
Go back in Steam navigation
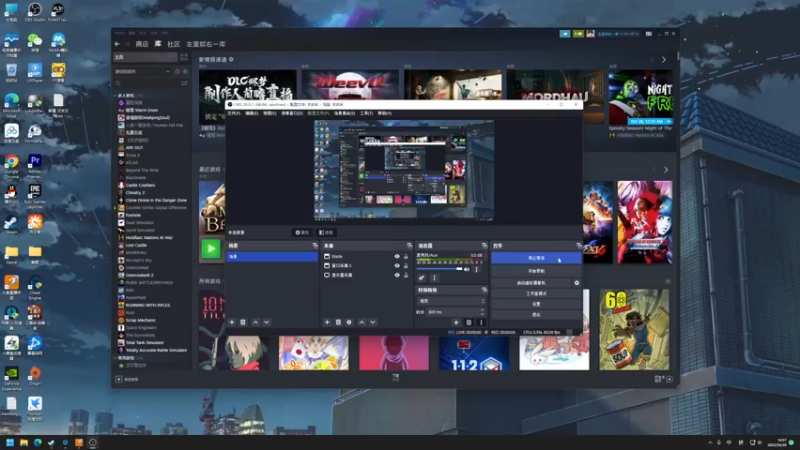[x=117, y=44]
